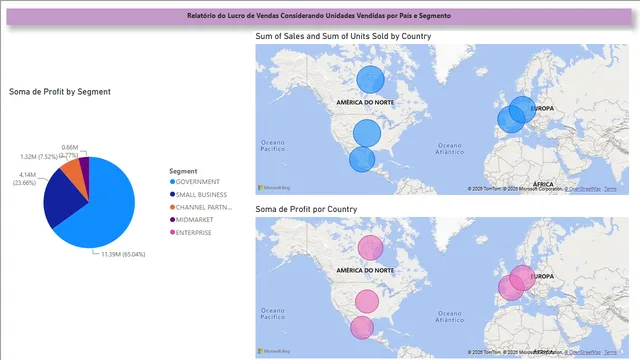Screen dimensions: 640x360
Task: Open the OpenStreetMap link on the profit map
Action: [582, 352]
